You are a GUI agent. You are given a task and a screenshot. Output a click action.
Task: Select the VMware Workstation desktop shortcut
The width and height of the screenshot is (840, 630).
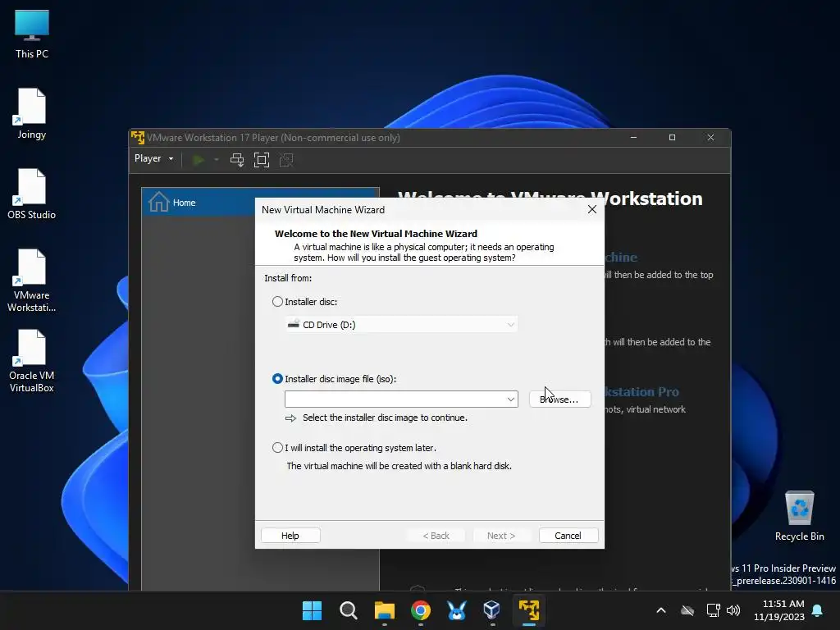(x=32, y=281)
